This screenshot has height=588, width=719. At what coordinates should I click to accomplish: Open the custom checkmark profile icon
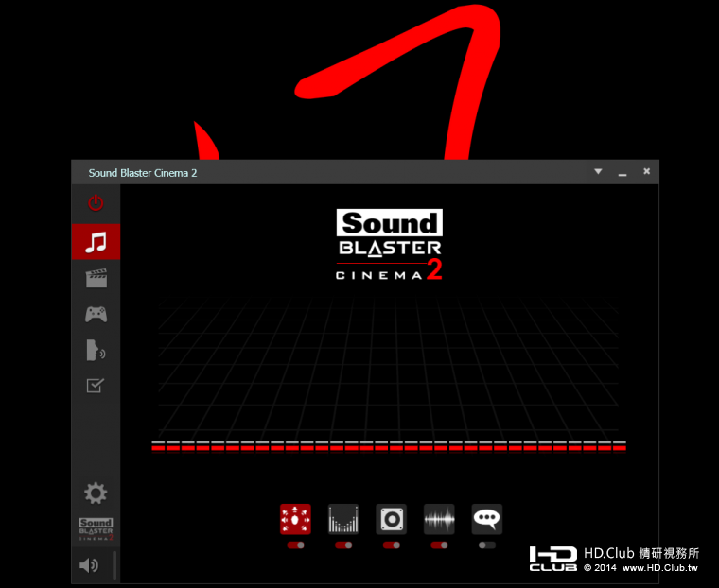[96, 386]
